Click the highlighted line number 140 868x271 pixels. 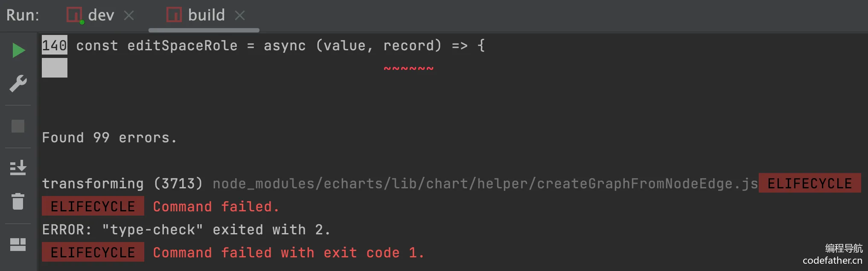coord(54,45)
